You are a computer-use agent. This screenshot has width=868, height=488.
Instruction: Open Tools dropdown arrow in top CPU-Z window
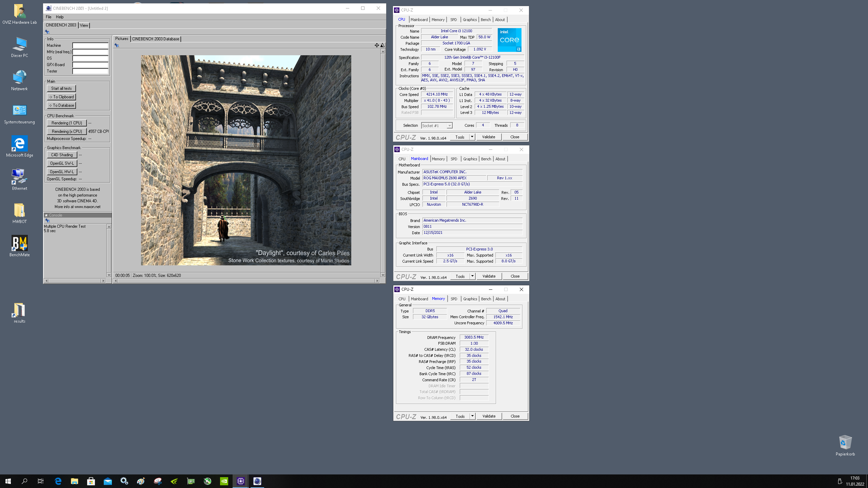click(472, 137)
